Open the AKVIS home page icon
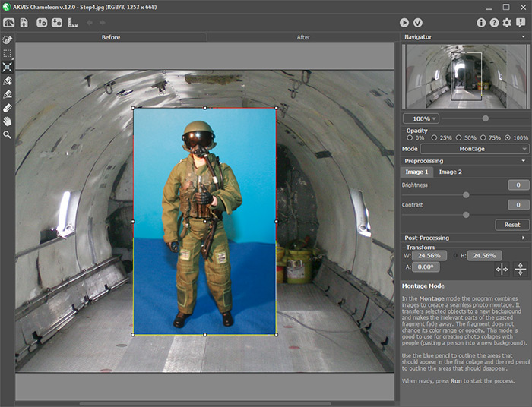The height and width of the screenshot is (407, 532). 9,23
